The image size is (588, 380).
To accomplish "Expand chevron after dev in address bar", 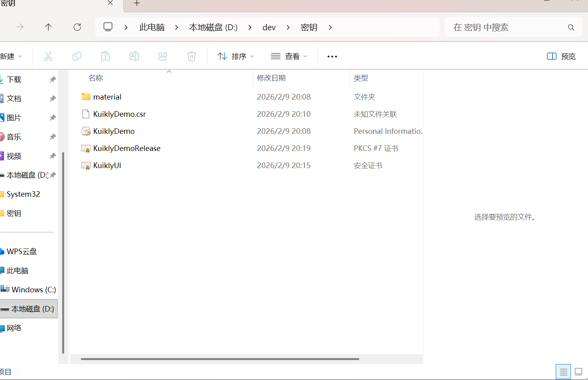I will click(288, 27).
